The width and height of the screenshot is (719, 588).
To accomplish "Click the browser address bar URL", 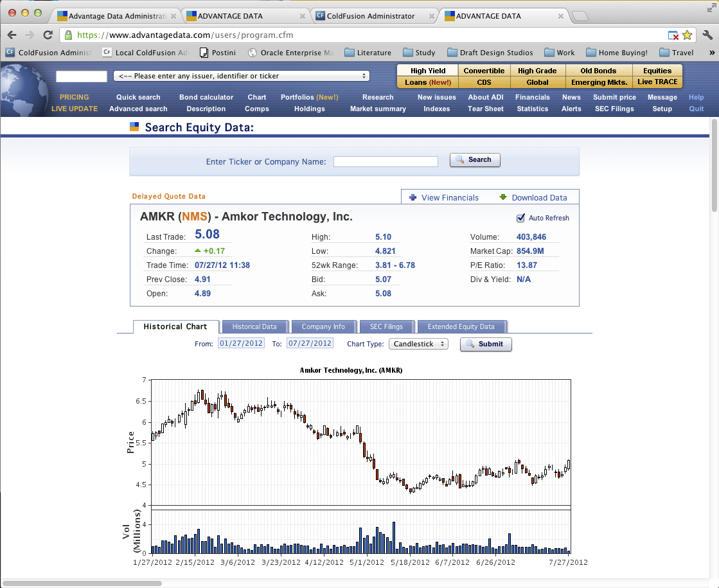I will (185, 35).
